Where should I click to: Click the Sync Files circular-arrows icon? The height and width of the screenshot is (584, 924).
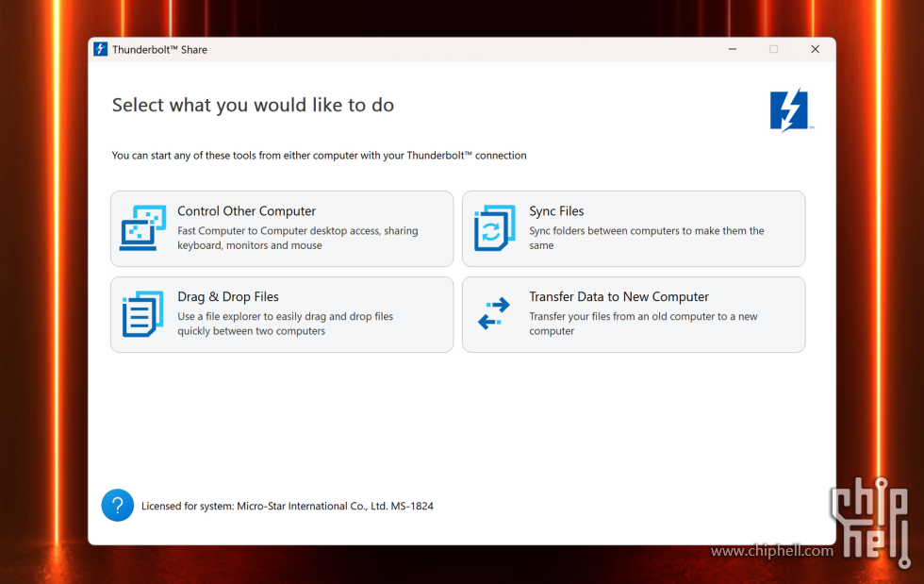(x=494, y=228)
